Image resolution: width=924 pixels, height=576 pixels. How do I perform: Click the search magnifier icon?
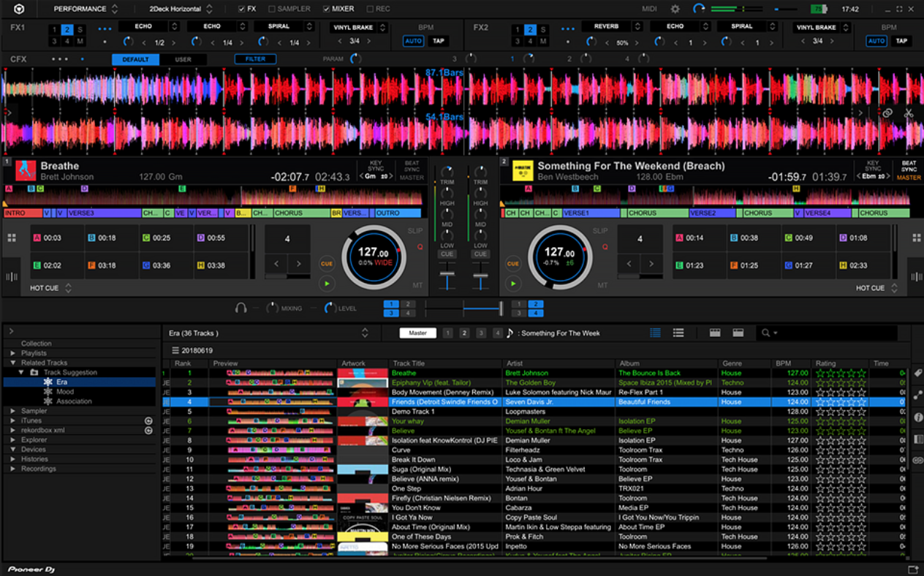pyautogui.click(x=766, y=333)
